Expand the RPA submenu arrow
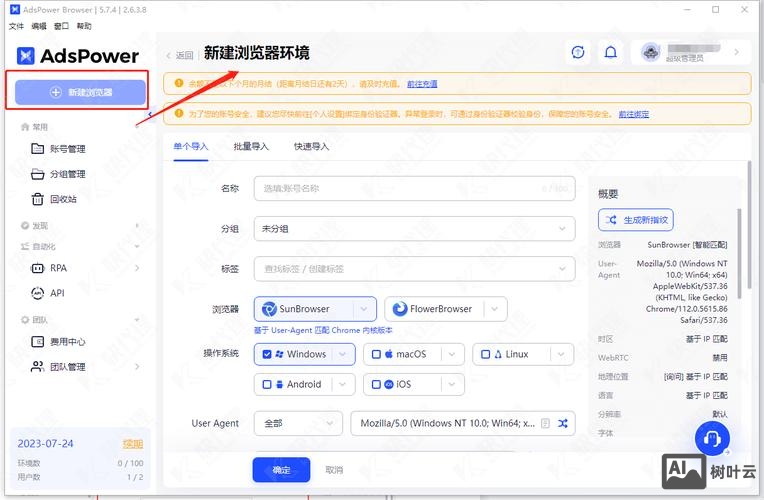This screenshot has height=500, width=764. coord(137,268)
